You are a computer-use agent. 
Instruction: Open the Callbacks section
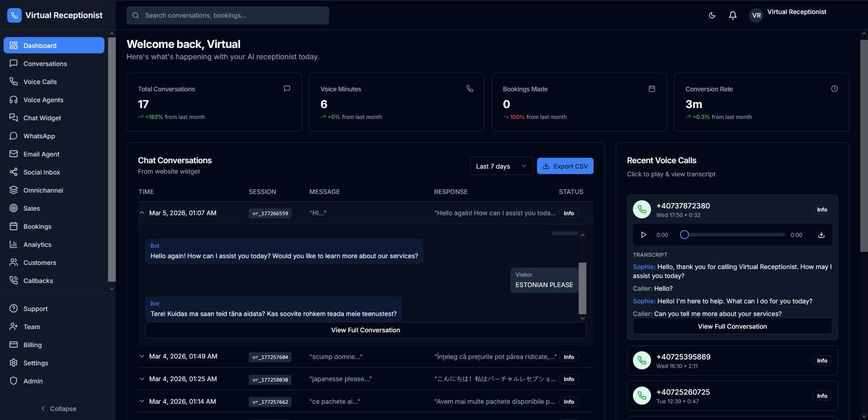(x=38, y=280)
